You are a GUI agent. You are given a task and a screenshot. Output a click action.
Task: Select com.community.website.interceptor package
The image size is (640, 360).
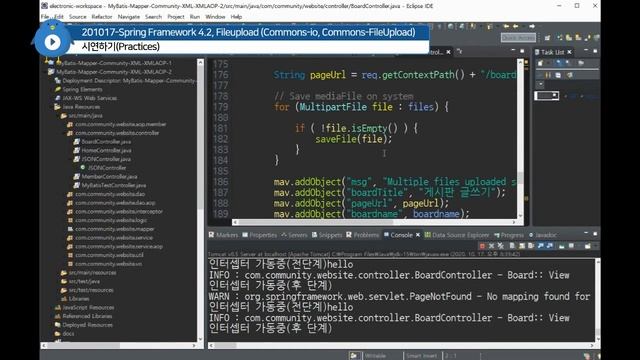[x=119, y=211]
